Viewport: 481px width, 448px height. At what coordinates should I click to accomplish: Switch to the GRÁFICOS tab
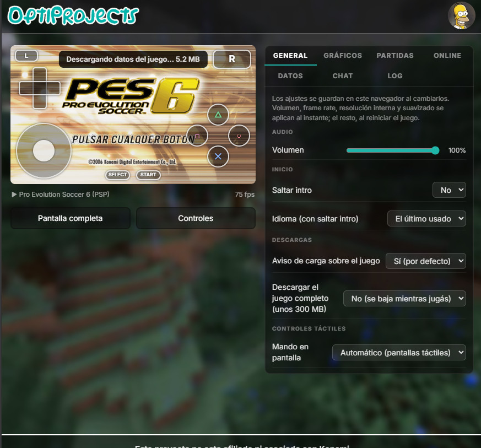343,56
